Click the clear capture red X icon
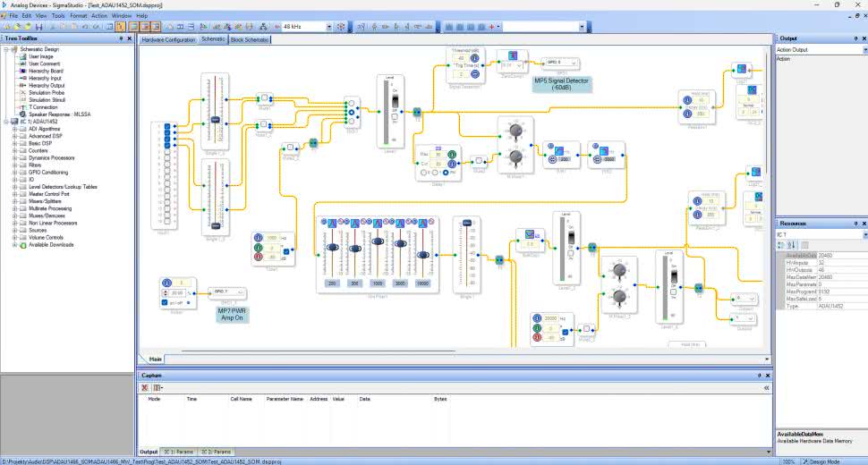868x465 pixels. (145, 387)
